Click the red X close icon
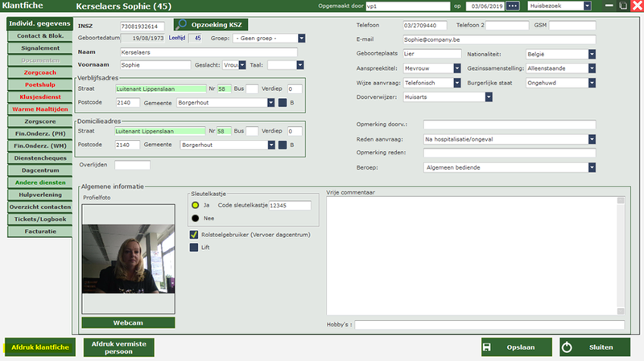 pyautogui.click(x=636, y=6)
